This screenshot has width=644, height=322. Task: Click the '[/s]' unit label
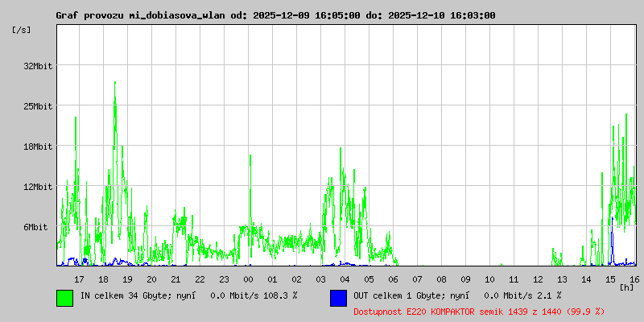tap(22, 30)
